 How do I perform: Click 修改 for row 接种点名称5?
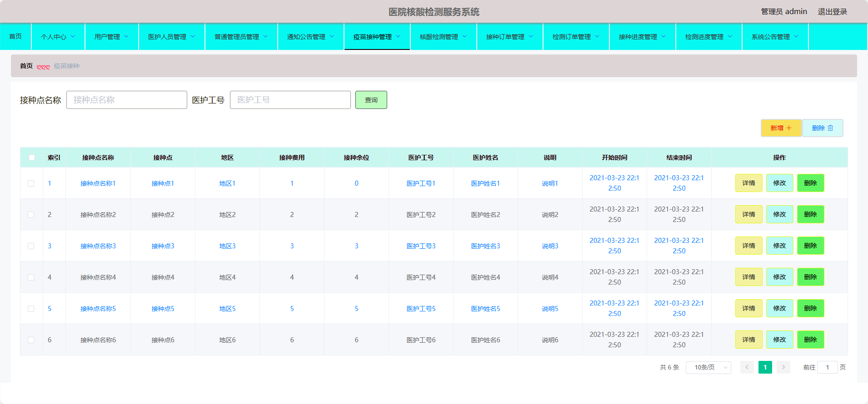click(779, 308)
